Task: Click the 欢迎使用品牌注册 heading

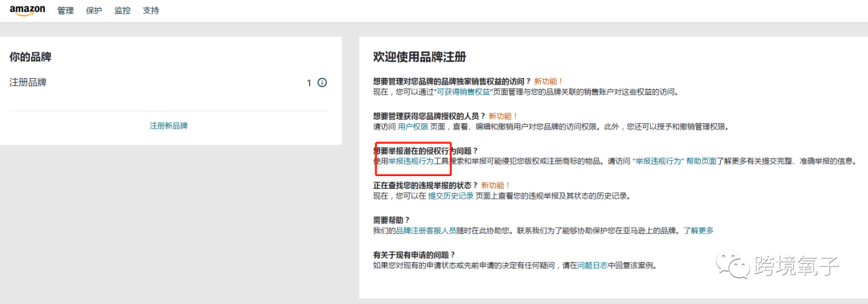Action: click(x=420, y=56)
